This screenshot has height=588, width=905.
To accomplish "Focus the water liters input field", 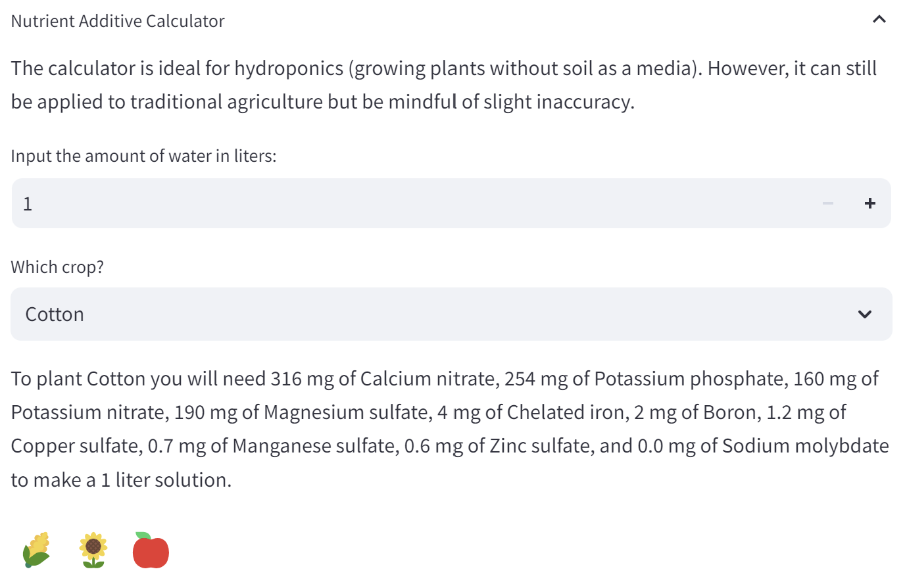I will point(408,203).
